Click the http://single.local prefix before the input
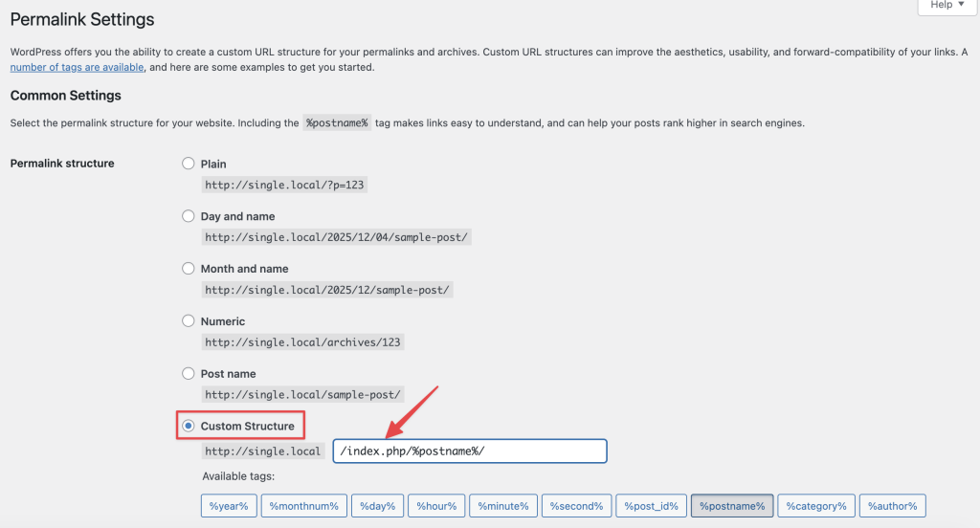Screen dimensions: 980x528 click(262, 451)
